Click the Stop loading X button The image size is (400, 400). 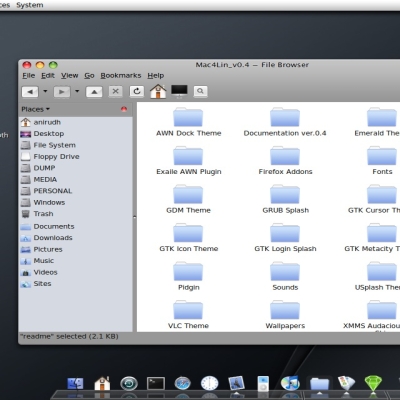click(x=115, y=91)
